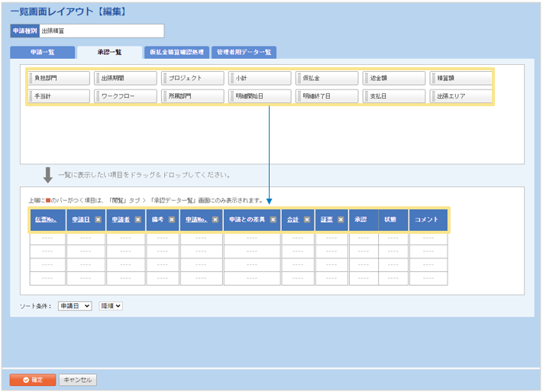
Task: Expand the 降順 sort order dropdown
Action: pos(111,306)
